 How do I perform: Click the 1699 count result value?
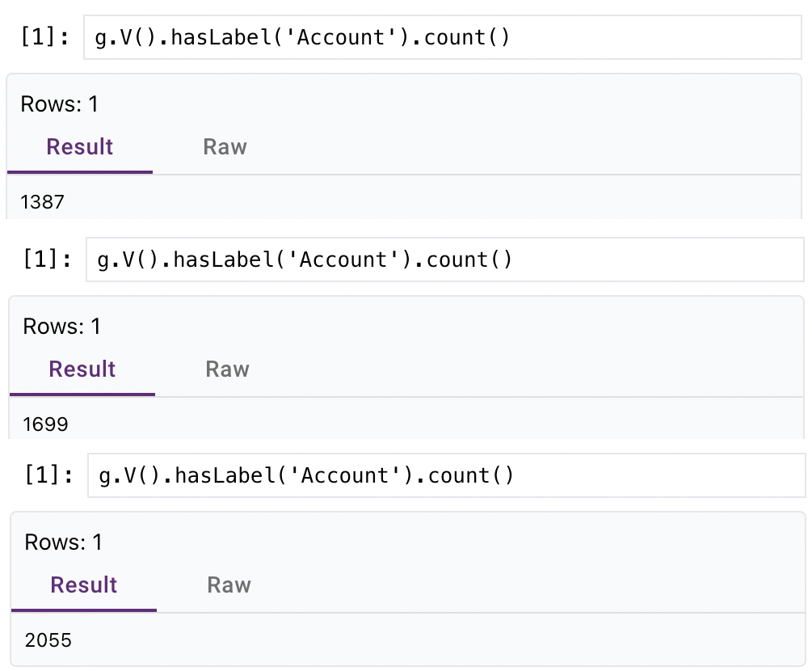coord(45,424)
